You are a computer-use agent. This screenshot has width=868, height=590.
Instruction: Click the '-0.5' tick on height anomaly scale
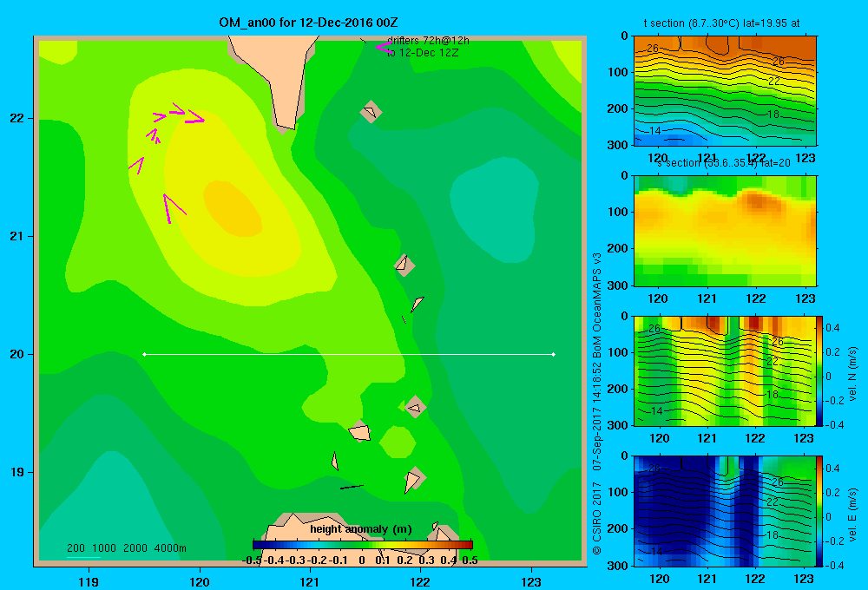(x=252, y=560)
